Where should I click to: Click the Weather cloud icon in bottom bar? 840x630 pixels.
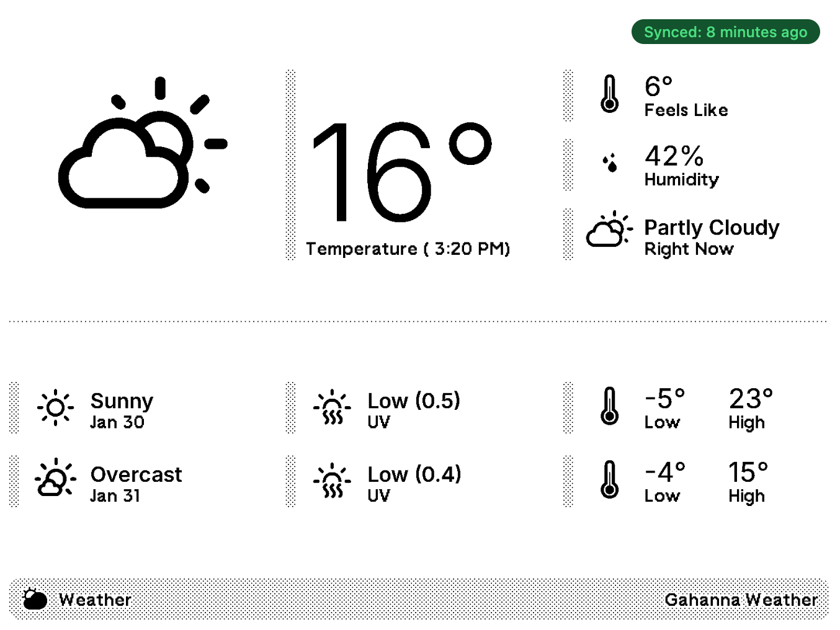coord(35,599)
